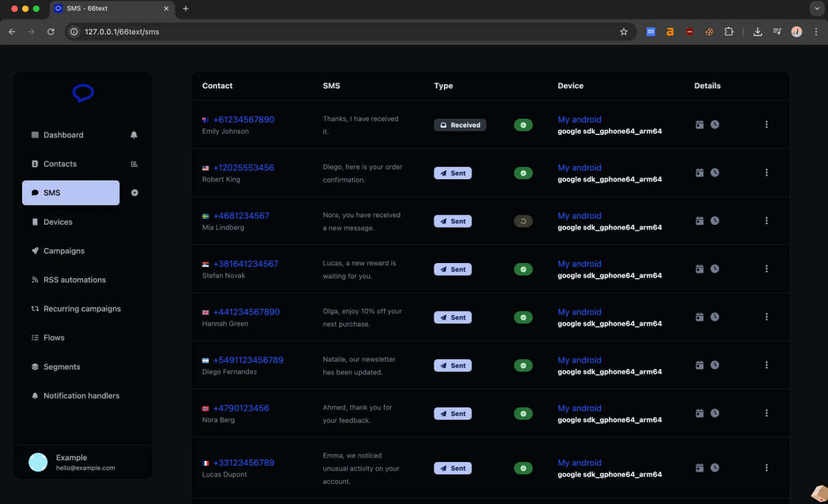Click clock icon in Hannah Green row
Viewport: 828px width, 504px height.
[x=715, y=317]
